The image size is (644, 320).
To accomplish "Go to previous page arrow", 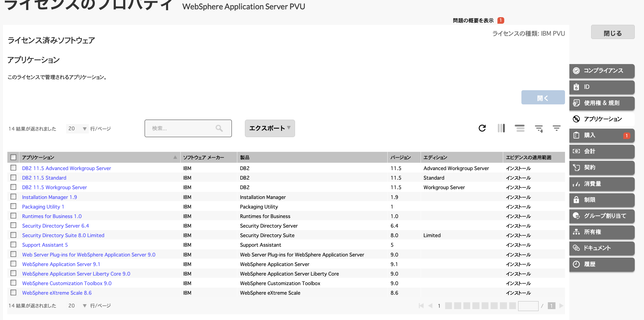I will click(430, 306).
